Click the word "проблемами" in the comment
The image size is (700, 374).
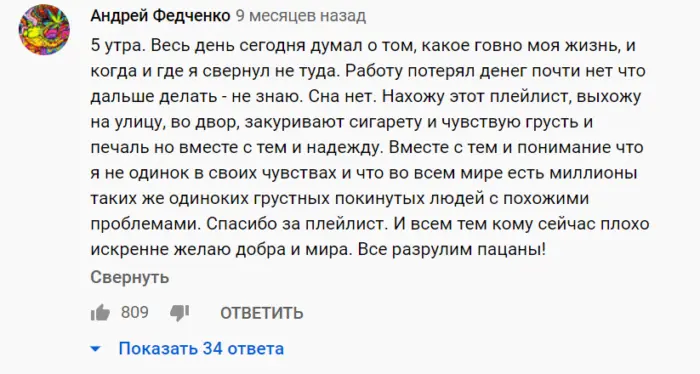click(x=146, y=224)
